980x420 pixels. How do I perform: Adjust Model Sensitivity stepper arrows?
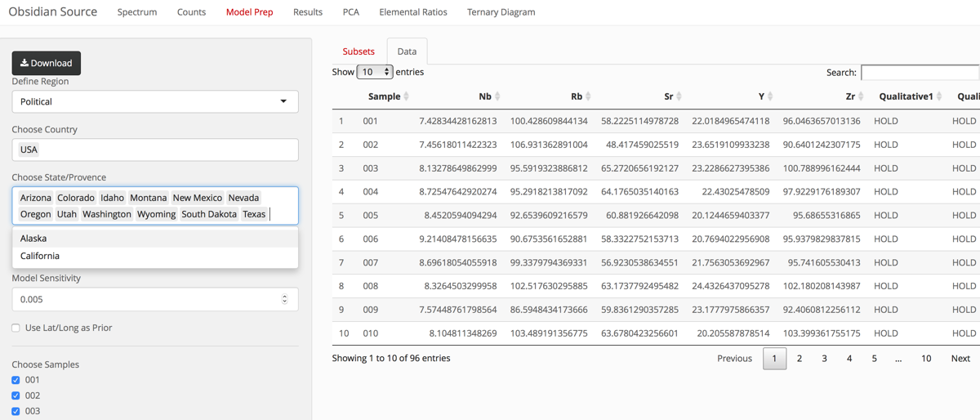tap(284, 299)
